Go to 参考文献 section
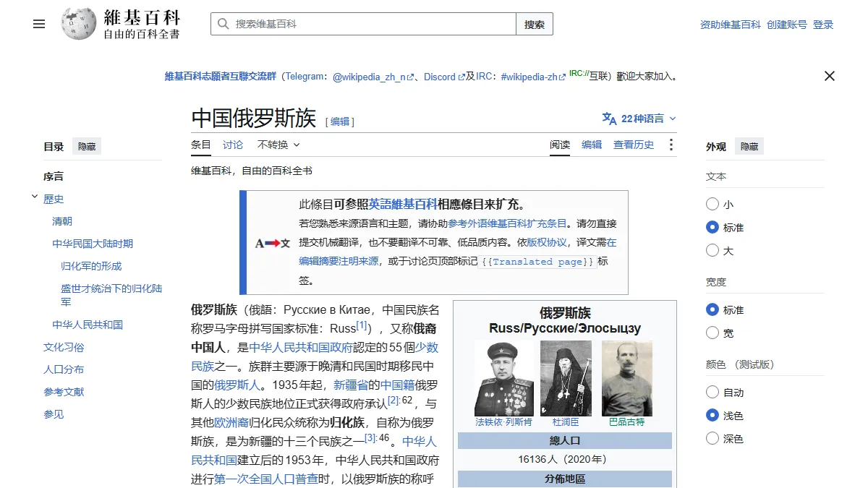 64,392
